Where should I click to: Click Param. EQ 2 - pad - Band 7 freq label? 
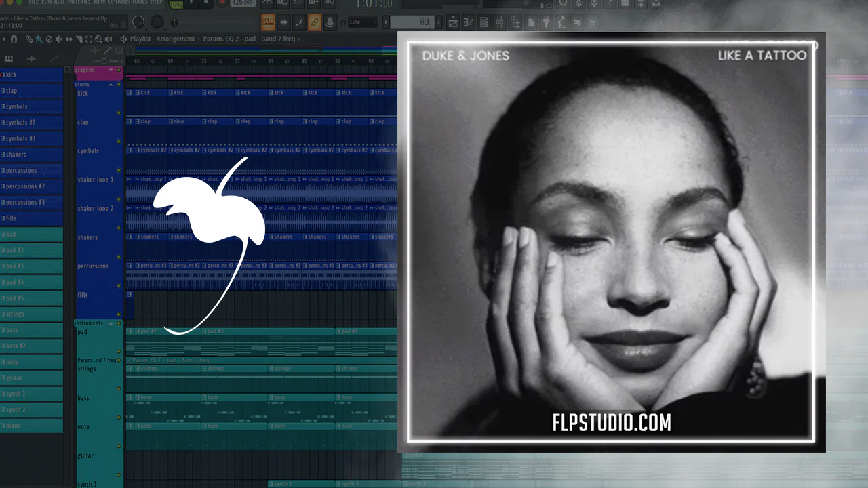point(249,39)
